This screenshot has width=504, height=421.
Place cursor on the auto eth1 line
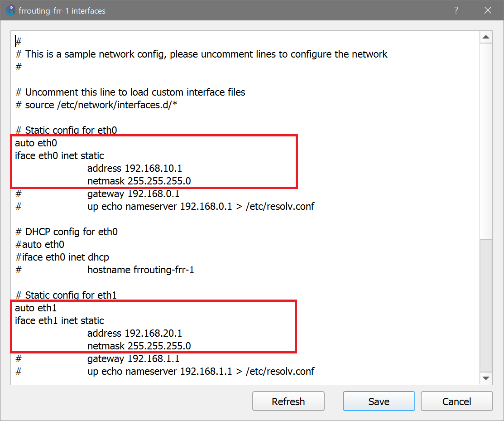36,308
